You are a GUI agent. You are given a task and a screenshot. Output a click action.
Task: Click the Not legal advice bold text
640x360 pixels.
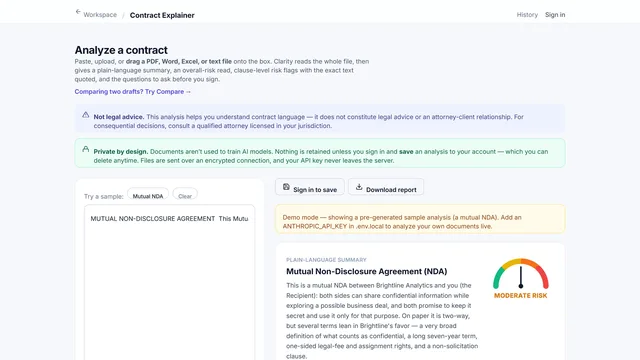(119, 117)
